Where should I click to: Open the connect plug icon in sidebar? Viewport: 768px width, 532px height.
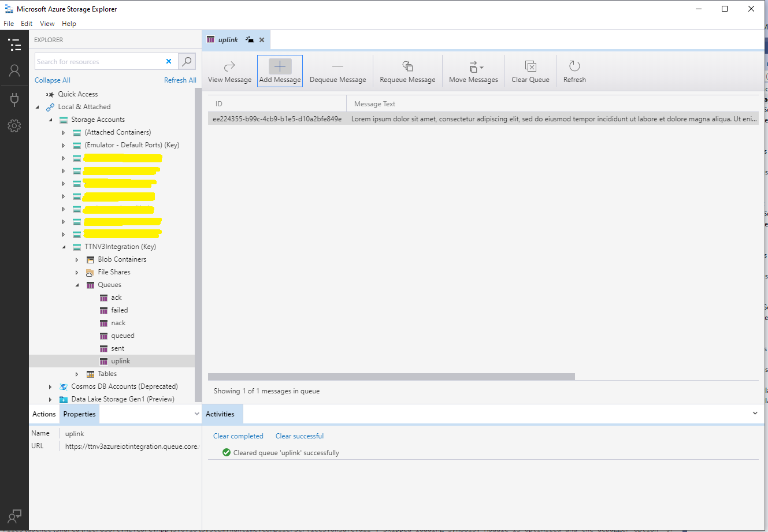pos(14,99)
